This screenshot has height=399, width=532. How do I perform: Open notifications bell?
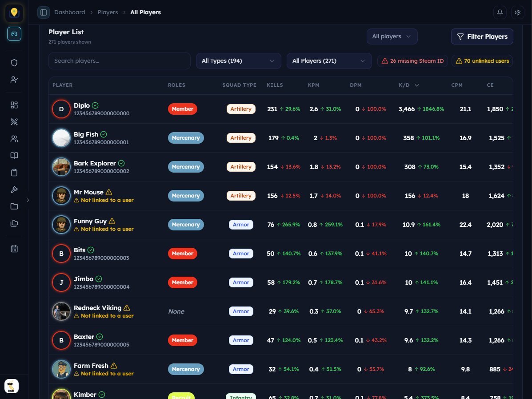point(500,12)
